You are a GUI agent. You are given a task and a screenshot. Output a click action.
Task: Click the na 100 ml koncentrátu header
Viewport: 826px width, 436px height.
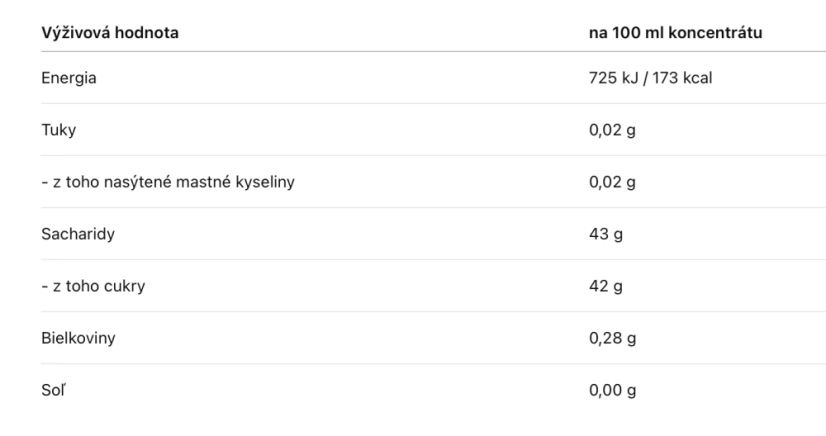tap(675, 33)
